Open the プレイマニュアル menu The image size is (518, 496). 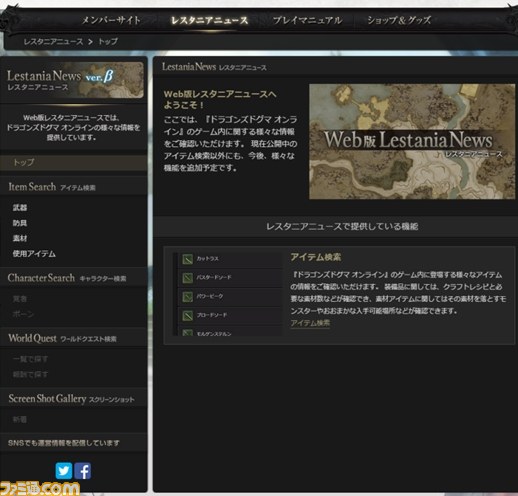(307, 20)
